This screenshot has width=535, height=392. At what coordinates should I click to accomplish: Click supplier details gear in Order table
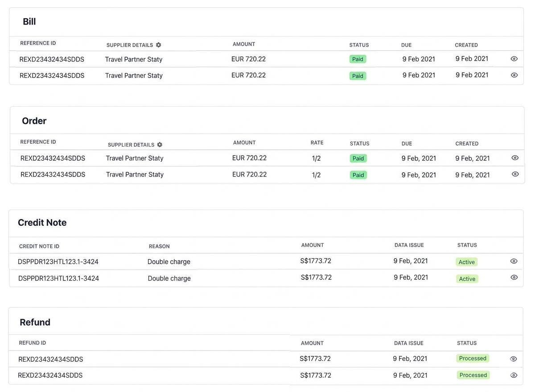pyautogui.click(x=160, y=145)
